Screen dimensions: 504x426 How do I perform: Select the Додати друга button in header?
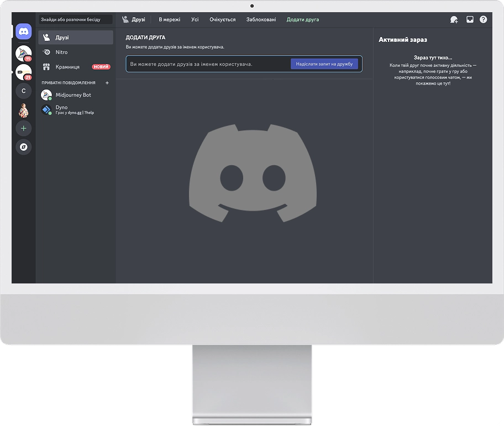coord(303,19)
